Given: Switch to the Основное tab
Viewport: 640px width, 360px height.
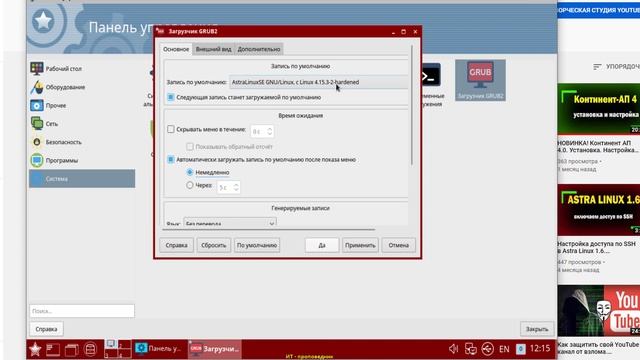Looking at the screenshot, I should (176, 49).
